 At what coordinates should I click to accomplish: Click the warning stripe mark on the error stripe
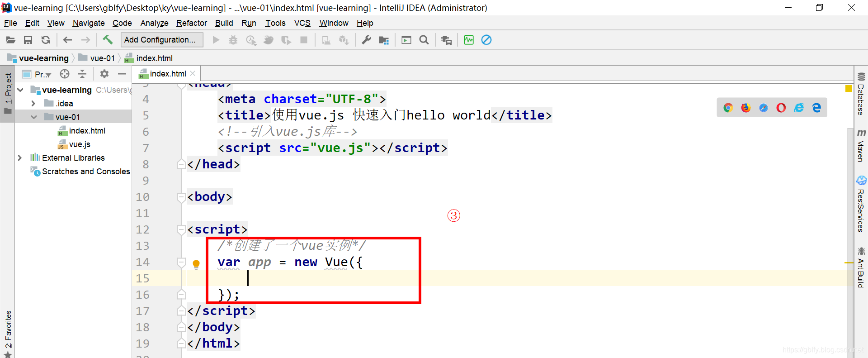pos(849,263)
